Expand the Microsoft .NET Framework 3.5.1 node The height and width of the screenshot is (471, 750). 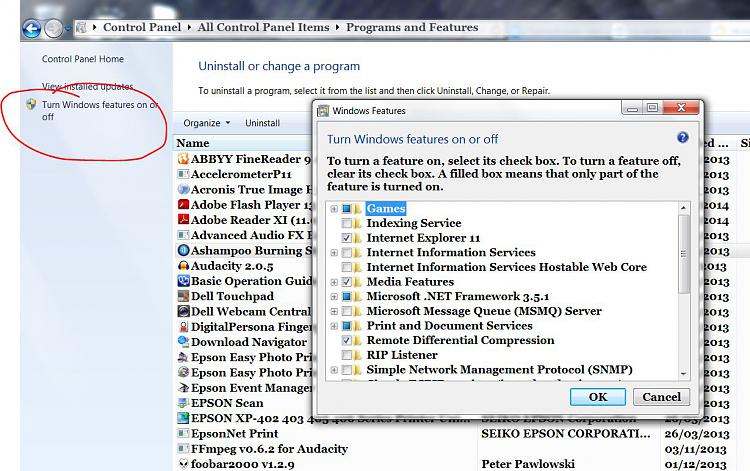point(334,297)
